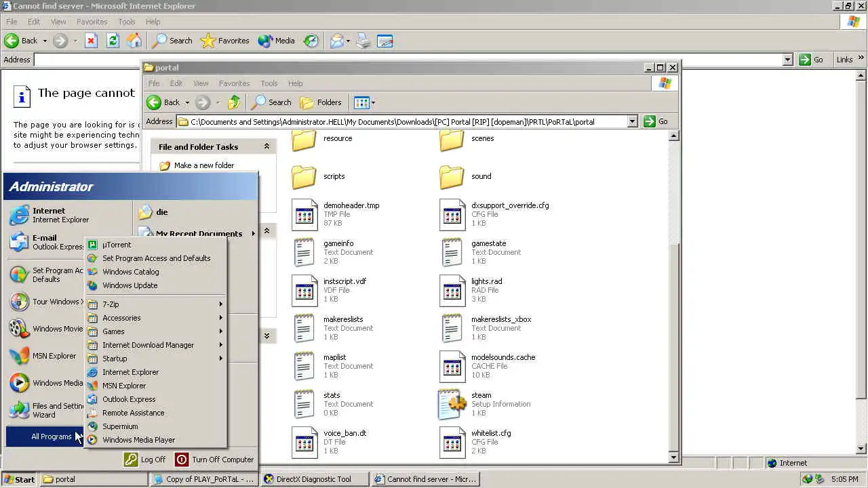Select modelsounds.cache file
The image size is (868, 488).
point(488,366)
